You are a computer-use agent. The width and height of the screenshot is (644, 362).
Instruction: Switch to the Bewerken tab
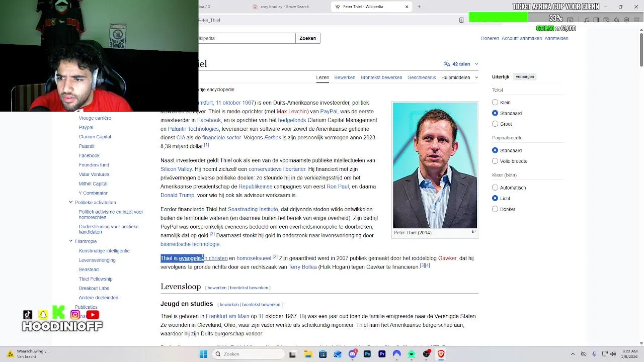[345, 77]
